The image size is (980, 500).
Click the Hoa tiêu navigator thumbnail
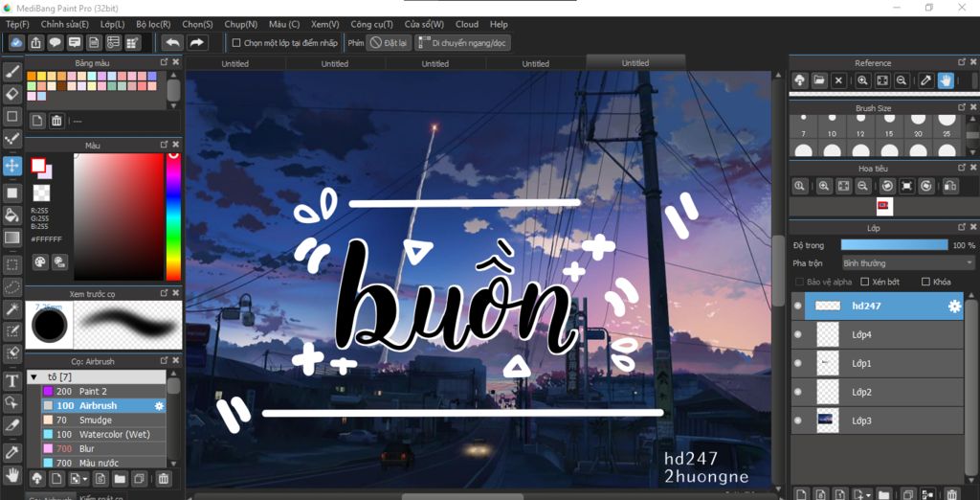click(x=884, y=207)
